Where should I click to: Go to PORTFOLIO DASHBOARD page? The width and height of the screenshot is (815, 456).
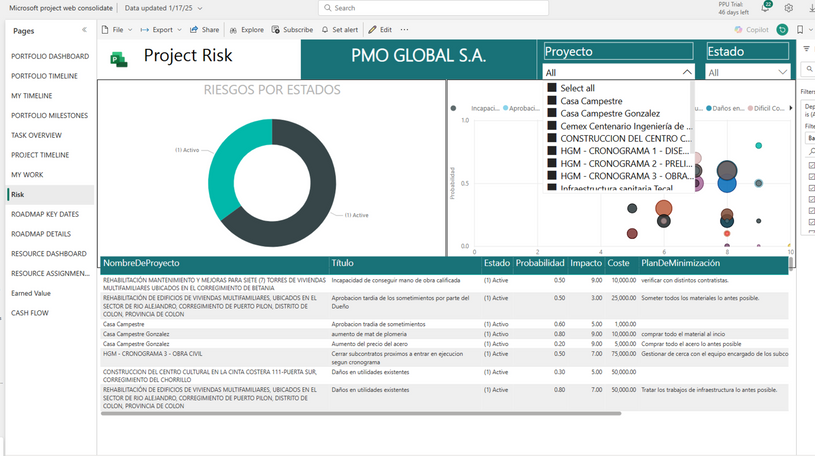point(50,56)
